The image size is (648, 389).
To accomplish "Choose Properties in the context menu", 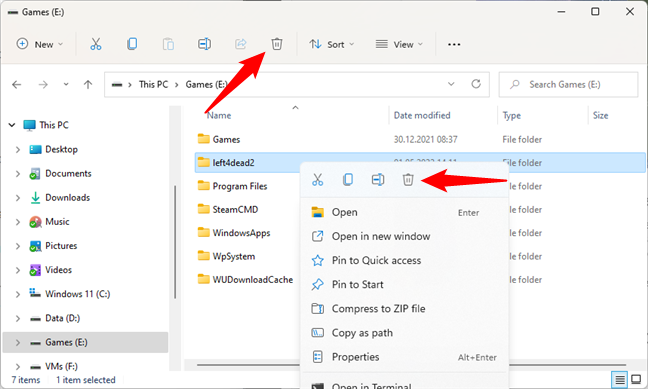I will coord(404,357).
